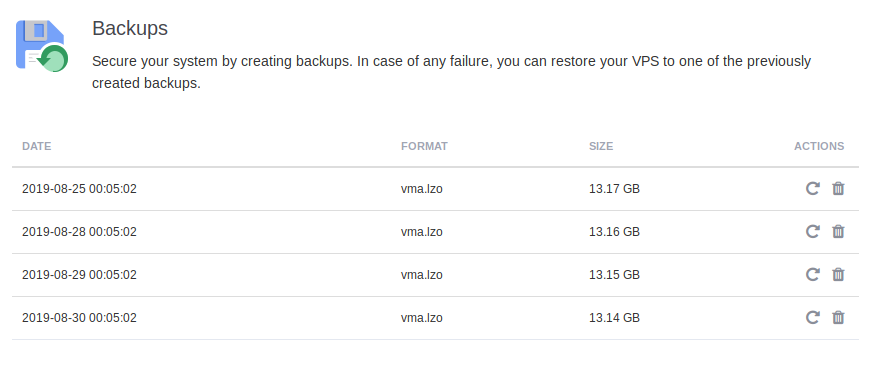The image size is (889, 390).
Task: Click the DATE column header
Action: pyautogui.click(x=36, y=146)
